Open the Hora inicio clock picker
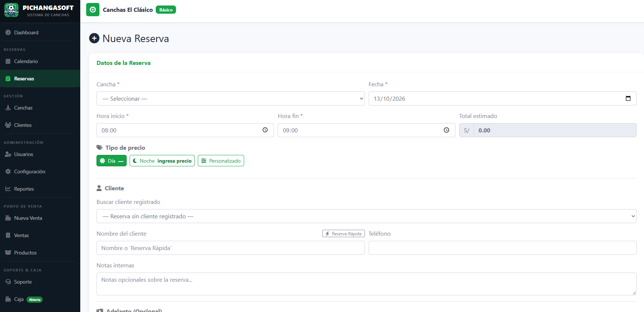644x312 pixels. point(265,130)
